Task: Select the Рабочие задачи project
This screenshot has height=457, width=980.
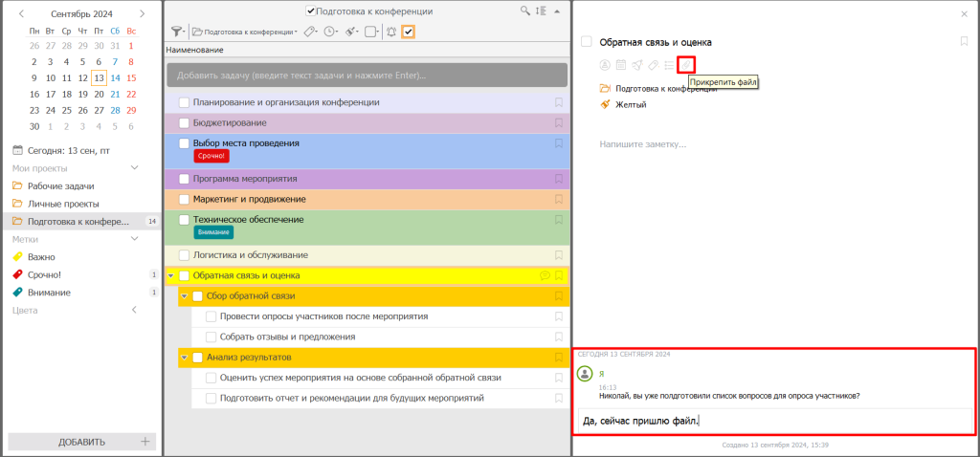Action: (x=60, y=185)
